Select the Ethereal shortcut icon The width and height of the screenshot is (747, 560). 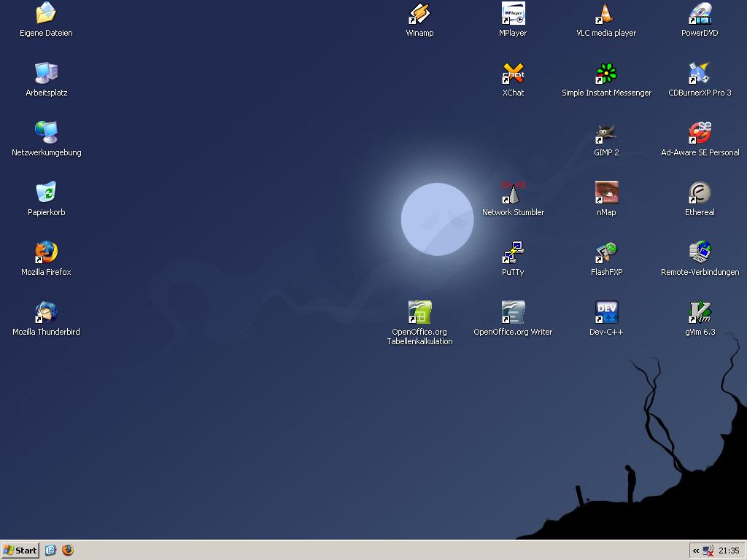[x=700, y=192]
